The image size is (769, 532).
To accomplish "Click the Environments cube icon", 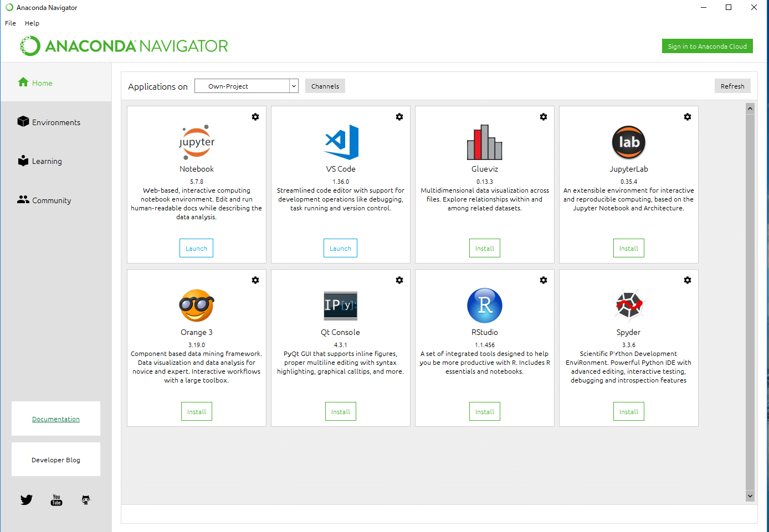I will click(x=23, y=121).
